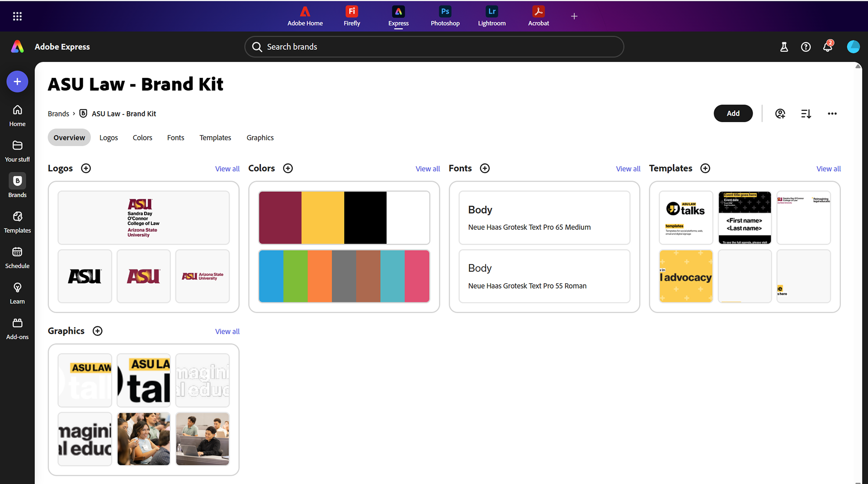Add a new app with plus icon
This screenshot has width=868, height=484.
[x=574, y=16]
